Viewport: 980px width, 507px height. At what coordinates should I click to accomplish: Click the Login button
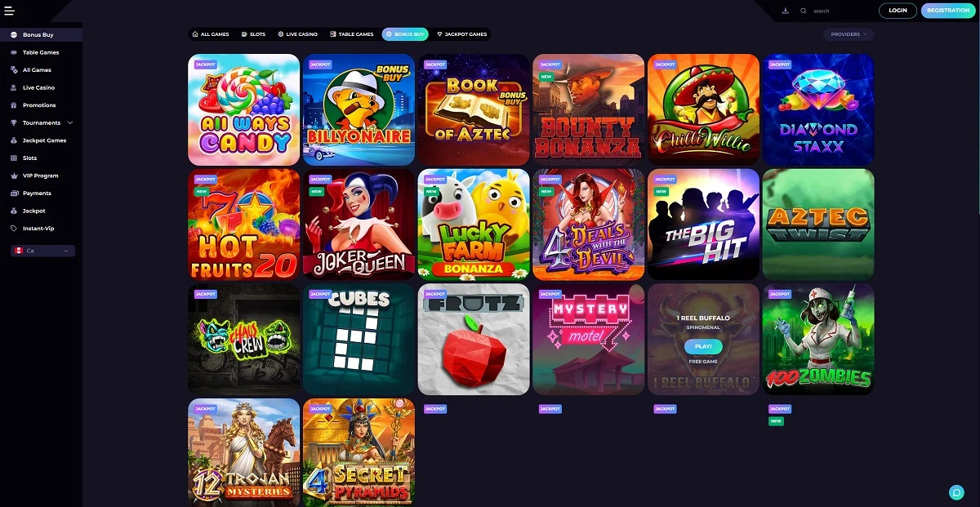pyautogui.click(x=898, y=11)
